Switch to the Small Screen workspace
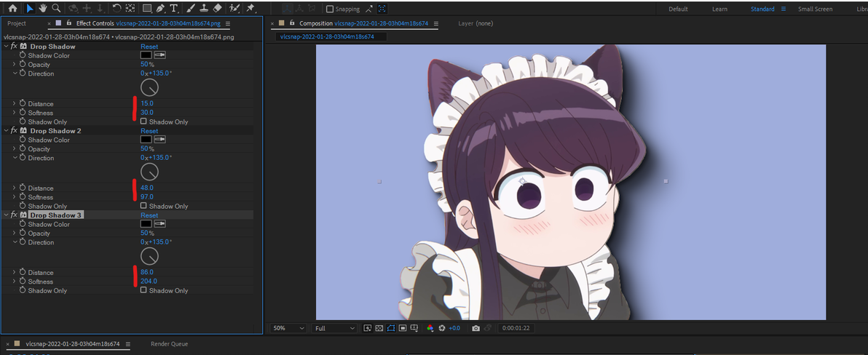Viewport: 868px width, 355px height. [815, 9]
